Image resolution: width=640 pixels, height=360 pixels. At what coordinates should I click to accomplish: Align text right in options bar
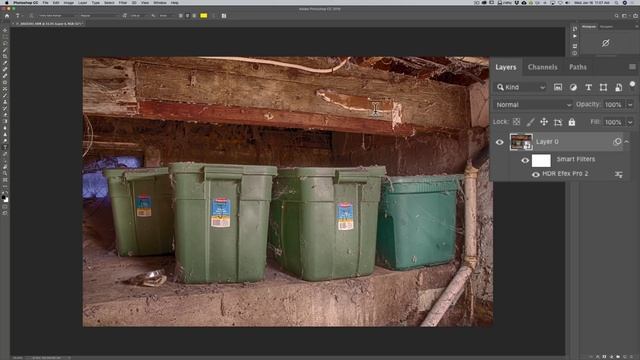pos(194,16)
